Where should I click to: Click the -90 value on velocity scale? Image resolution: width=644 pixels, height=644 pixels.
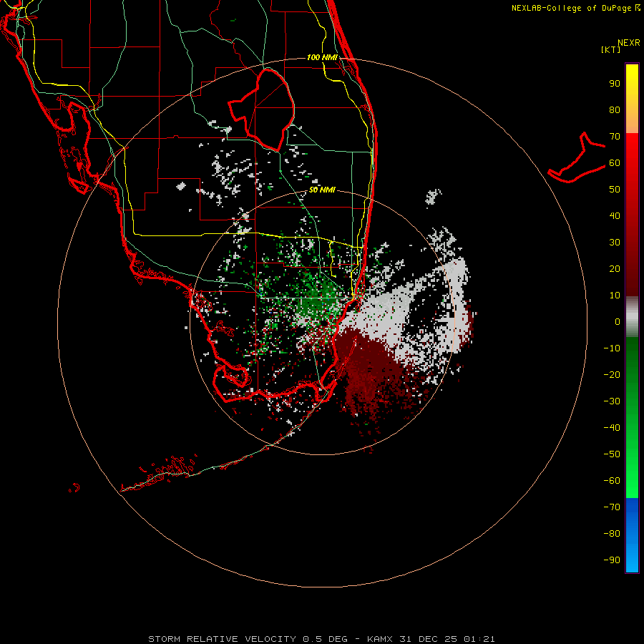(612, 560)
